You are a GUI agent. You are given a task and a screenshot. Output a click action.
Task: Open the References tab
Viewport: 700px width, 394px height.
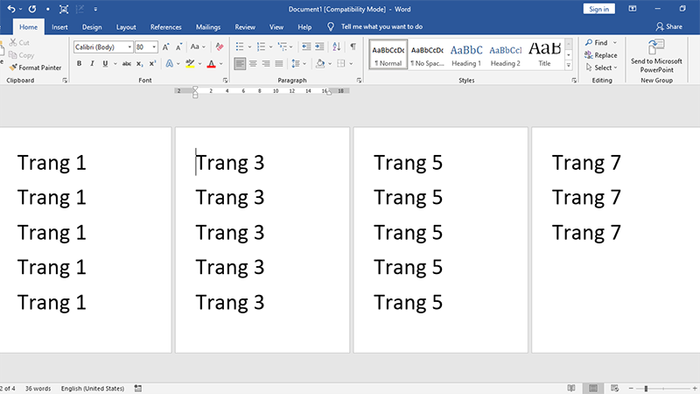(x=166, y=27)
